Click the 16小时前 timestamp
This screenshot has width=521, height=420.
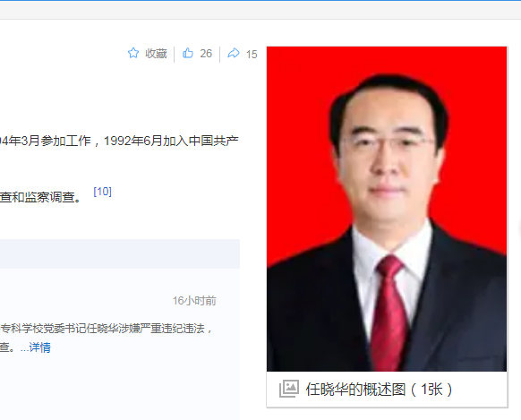click(194, 301)
